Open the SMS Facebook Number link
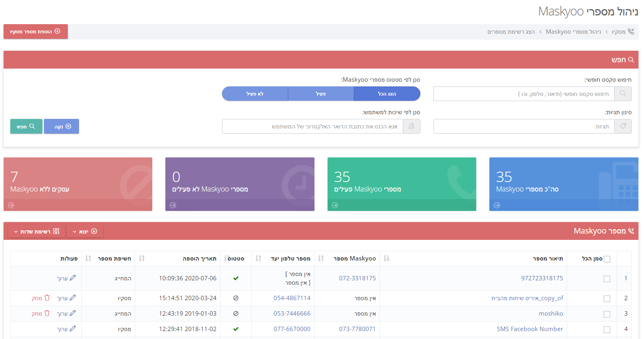644x339 pixels. tap(530, 329)
